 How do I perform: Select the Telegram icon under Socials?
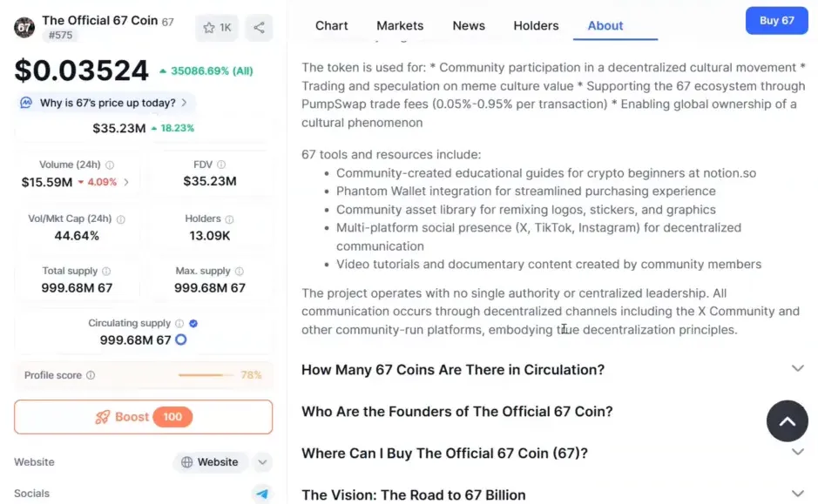click(262, 493)
